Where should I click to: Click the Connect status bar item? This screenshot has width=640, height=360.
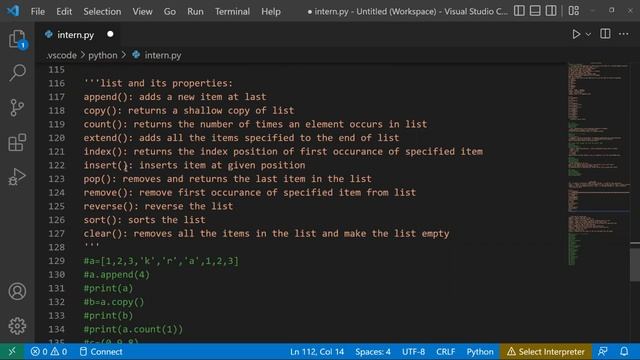click(101, 351)
